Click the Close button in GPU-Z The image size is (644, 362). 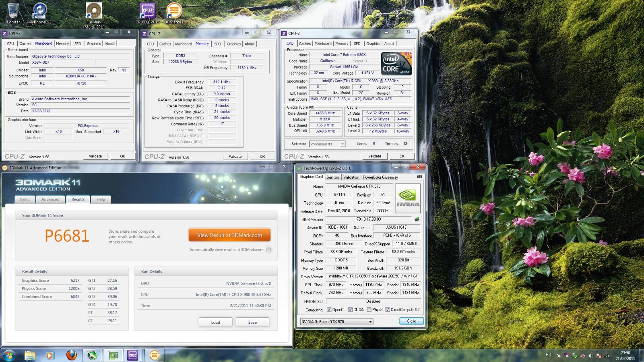(411, 321)
